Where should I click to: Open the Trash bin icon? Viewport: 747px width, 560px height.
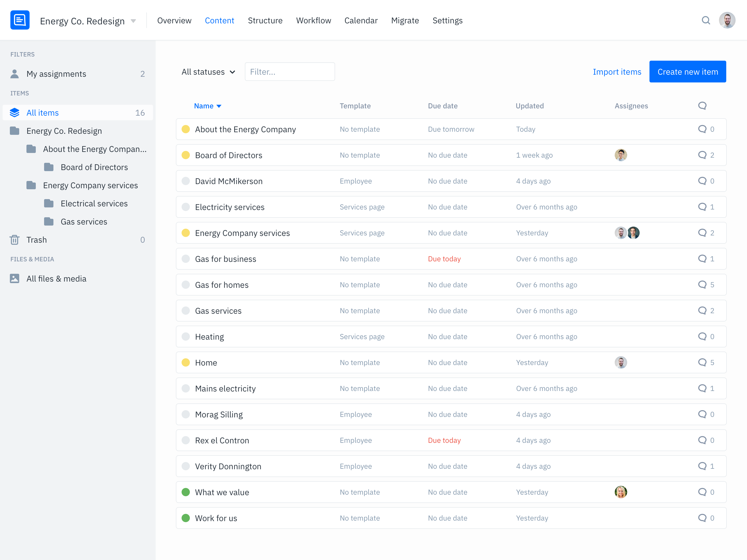click(15, 240)
